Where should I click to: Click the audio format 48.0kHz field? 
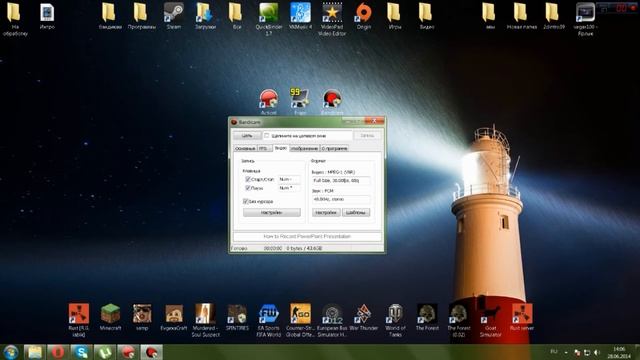tap(341, 199)
